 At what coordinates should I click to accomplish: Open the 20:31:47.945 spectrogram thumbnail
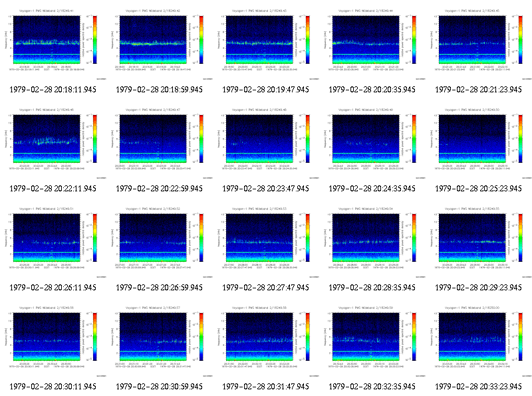click(266, 342)
